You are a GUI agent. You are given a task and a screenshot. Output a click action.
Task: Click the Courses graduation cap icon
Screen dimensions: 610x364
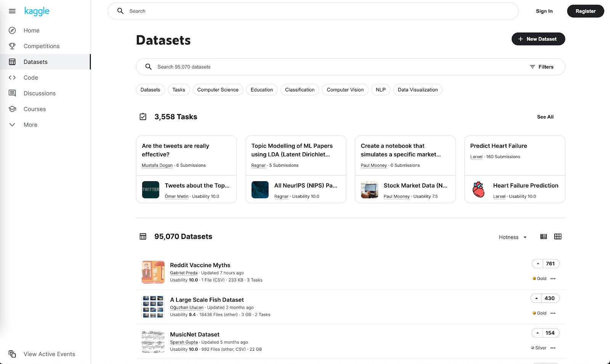[12, 109]
